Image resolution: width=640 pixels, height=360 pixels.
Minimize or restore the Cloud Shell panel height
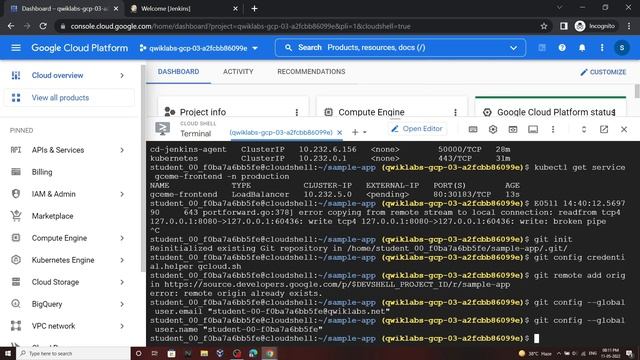pos(584,129)
